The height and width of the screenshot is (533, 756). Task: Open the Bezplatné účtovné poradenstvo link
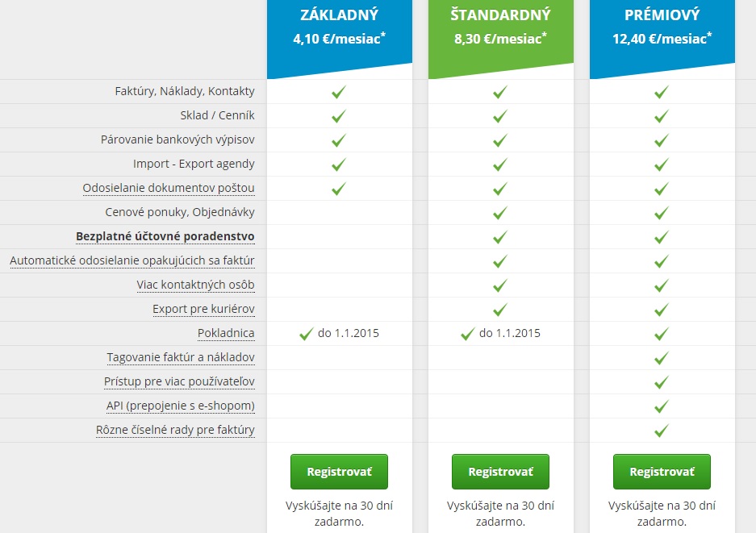click(x=165, y=236)
